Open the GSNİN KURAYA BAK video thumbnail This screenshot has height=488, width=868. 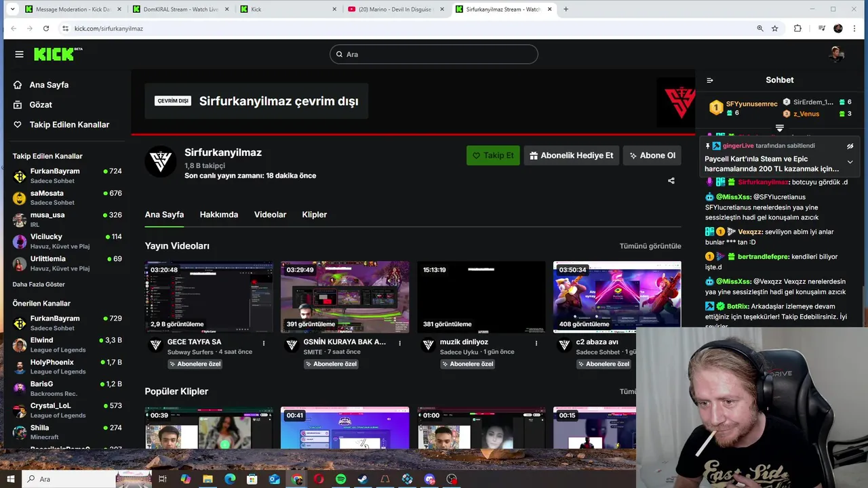pyautogui.click(x=345, y=297)
